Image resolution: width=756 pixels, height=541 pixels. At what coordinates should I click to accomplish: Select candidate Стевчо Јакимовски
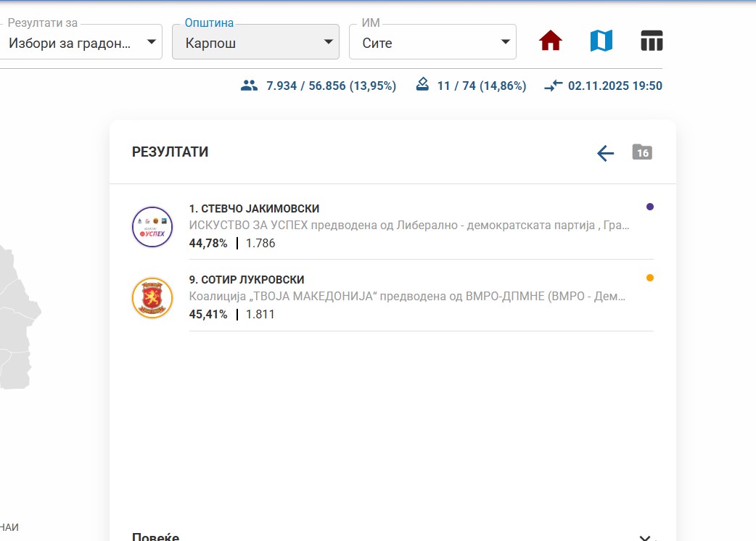click(254, 209)
